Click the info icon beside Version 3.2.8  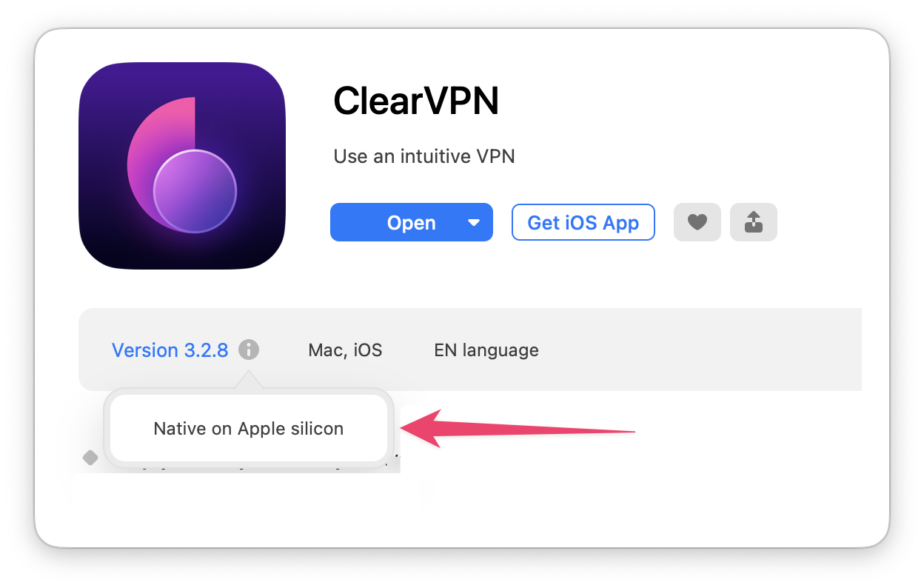click(x=249, y=350)
